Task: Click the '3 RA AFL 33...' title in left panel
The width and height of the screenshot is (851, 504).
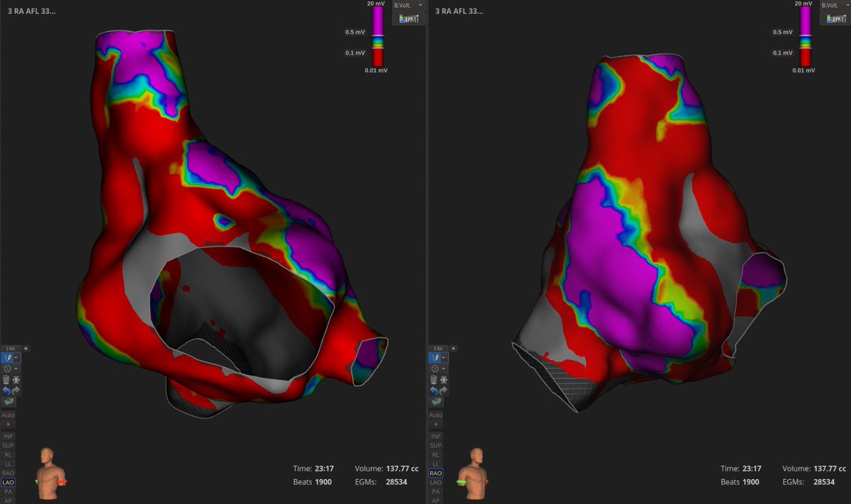Action: click(30, 11)
